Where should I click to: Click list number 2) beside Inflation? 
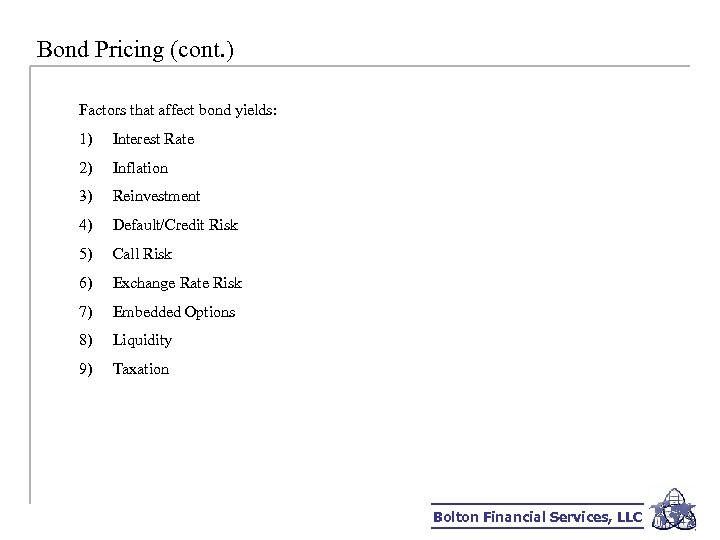(x=85, y=168)
